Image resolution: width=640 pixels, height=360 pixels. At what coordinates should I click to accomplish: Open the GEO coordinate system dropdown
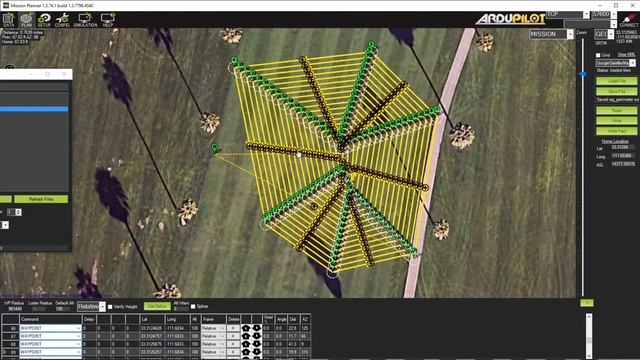point(604,34)
